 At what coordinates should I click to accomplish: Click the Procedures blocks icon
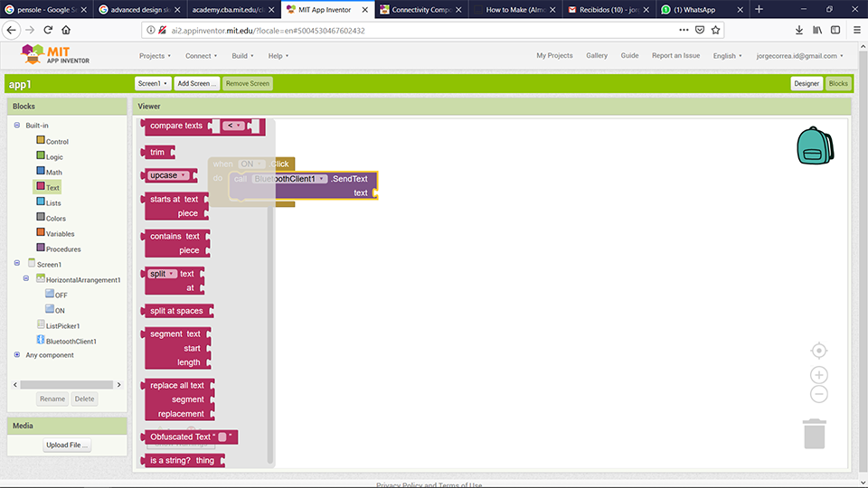click(41, 248)
